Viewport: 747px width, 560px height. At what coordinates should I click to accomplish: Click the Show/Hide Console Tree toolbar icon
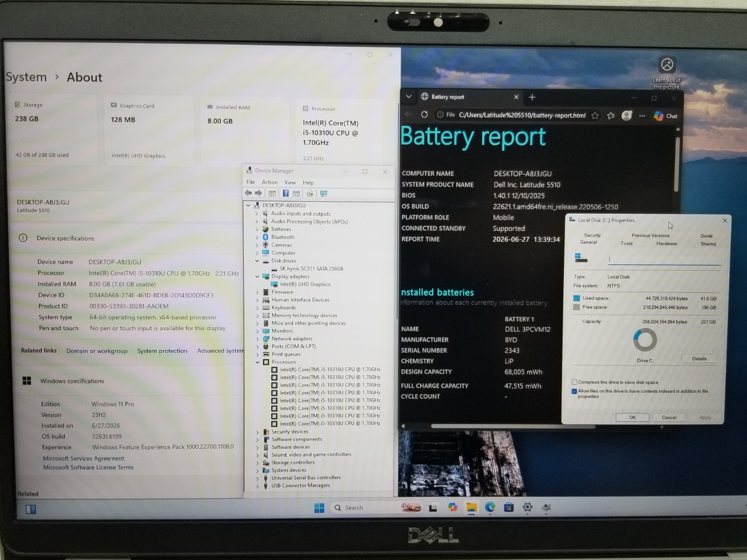tap(272, 194)
